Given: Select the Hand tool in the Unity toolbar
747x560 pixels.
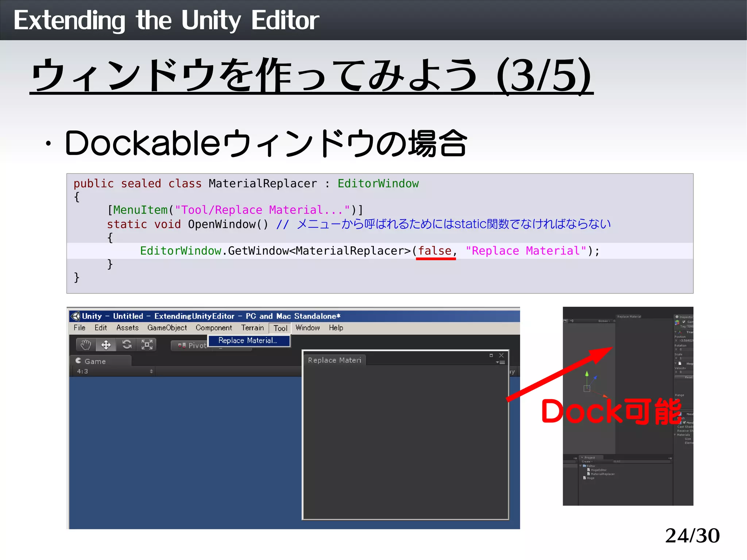Looking at the screenshot, I should tap(86, 345).
